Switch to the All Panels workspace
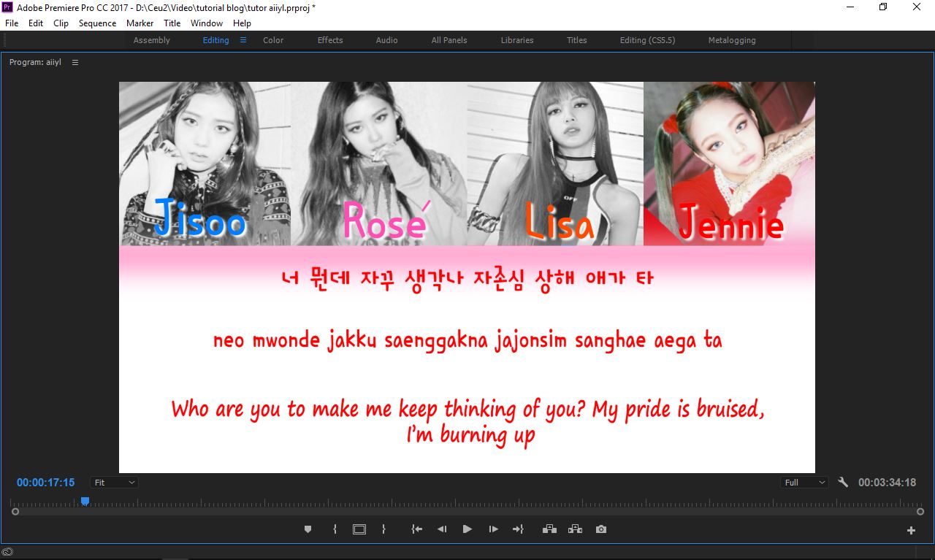This screenshot has height=560, width=935. (x=449, y=40)
